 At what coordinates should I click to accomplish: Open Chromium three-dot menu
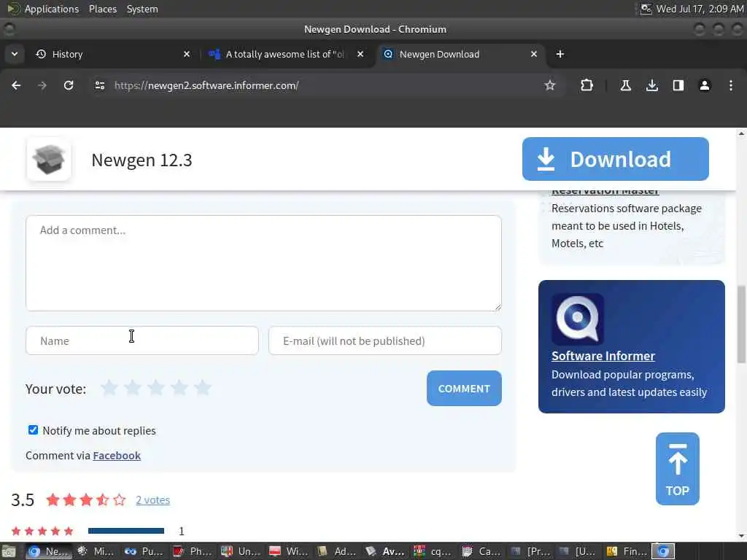pos(731,85)
